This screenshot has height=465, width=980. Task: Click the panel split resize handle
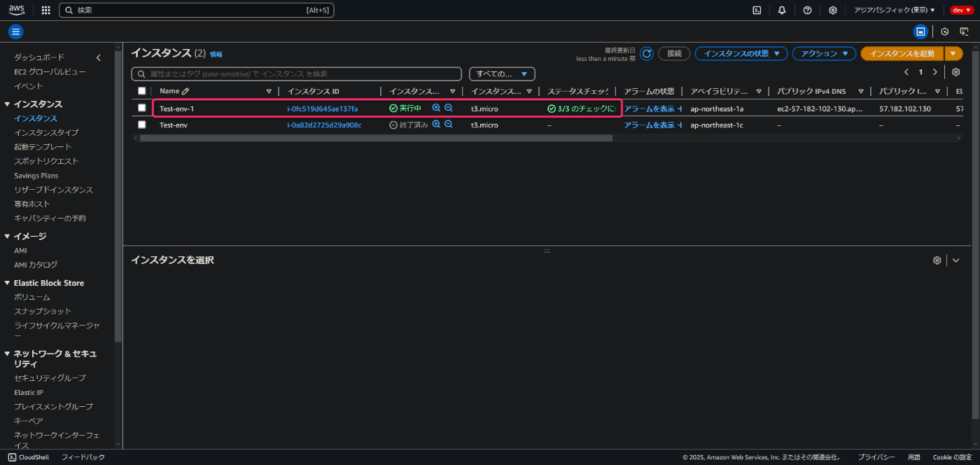tap(547, 250)
